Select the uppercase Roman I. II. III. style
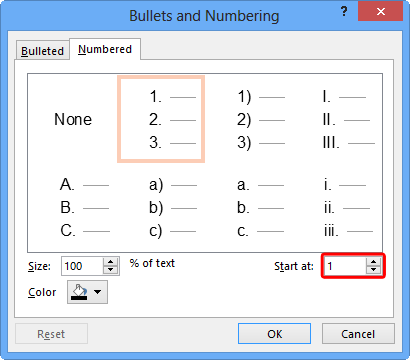The image size is (410, 360). tap(348, 119)
